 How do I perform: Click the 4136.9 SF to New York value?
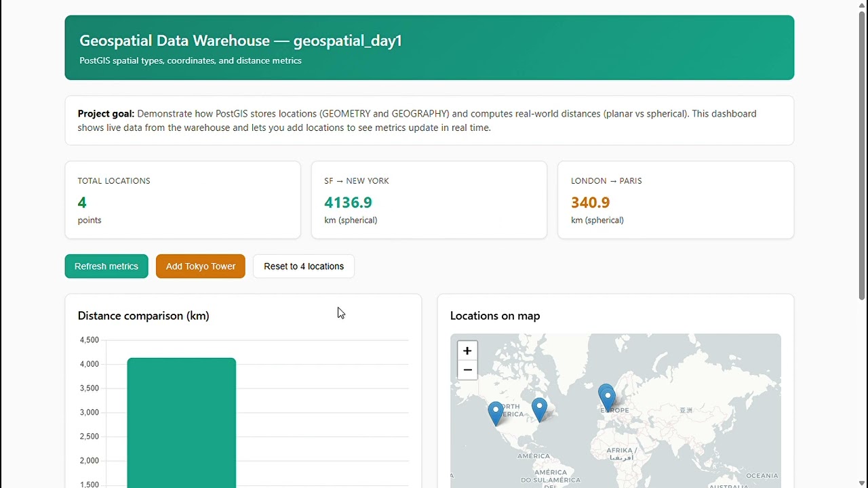pos(348,202)
